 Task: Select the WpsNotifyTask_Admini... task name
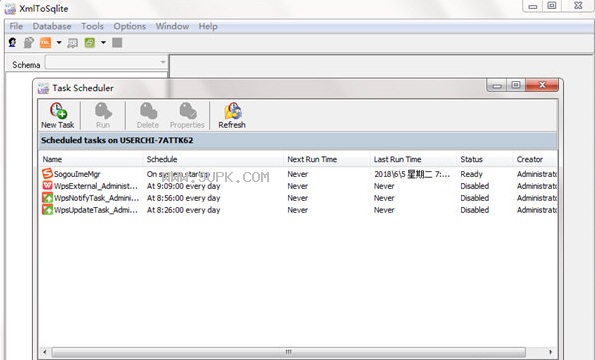[96, 198]
